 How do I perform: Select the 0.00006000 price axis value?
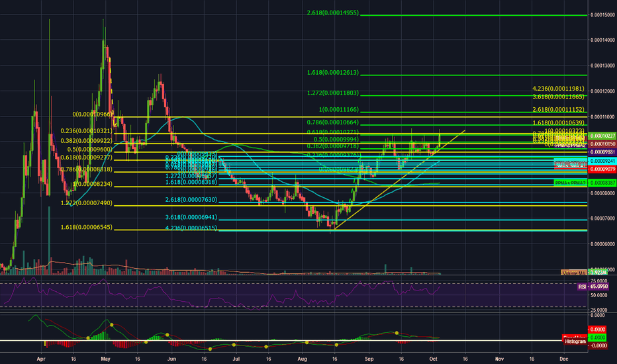(602, 244)
